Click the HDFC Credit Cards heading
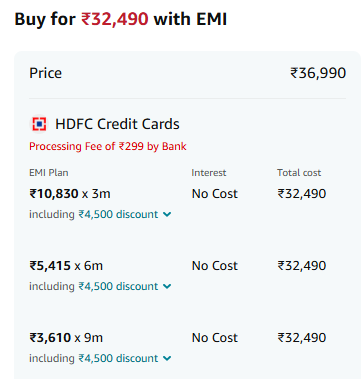This screenshot has width=363, height=379. click(117, 124)
